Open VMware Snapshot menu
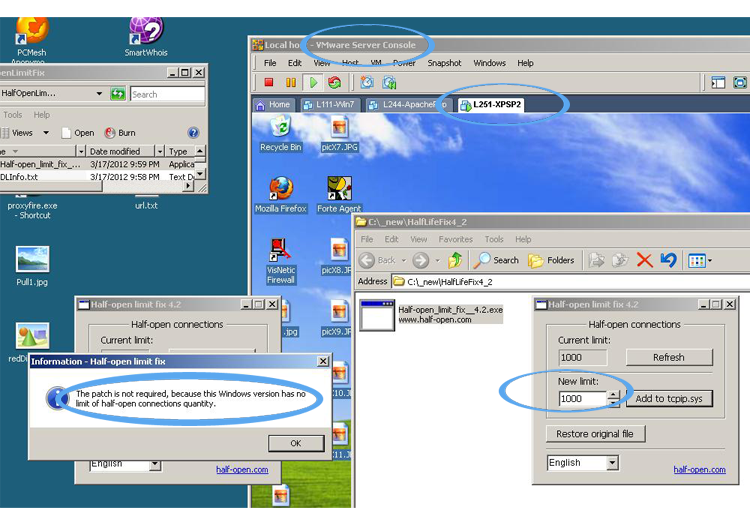 (444, 63)
